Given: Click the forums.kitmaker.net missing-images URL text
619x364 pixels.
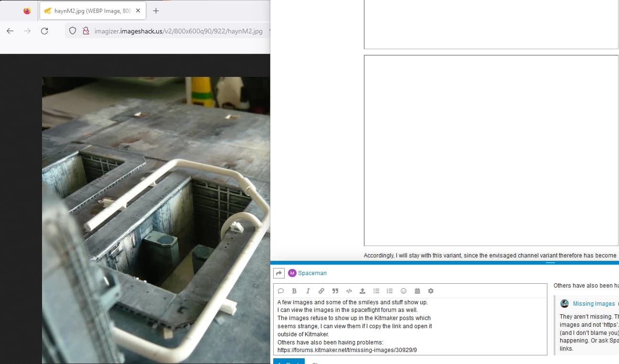Looking at the screenshot, I should (347, 350).
